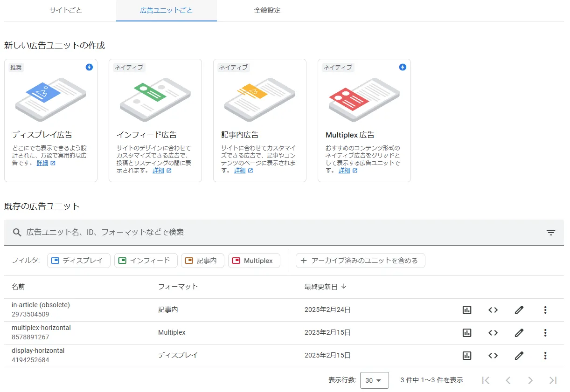This screenshot has width=570, height=392.
Task: Open more options for in-article (obsolete)
Action: coord(545,310)
